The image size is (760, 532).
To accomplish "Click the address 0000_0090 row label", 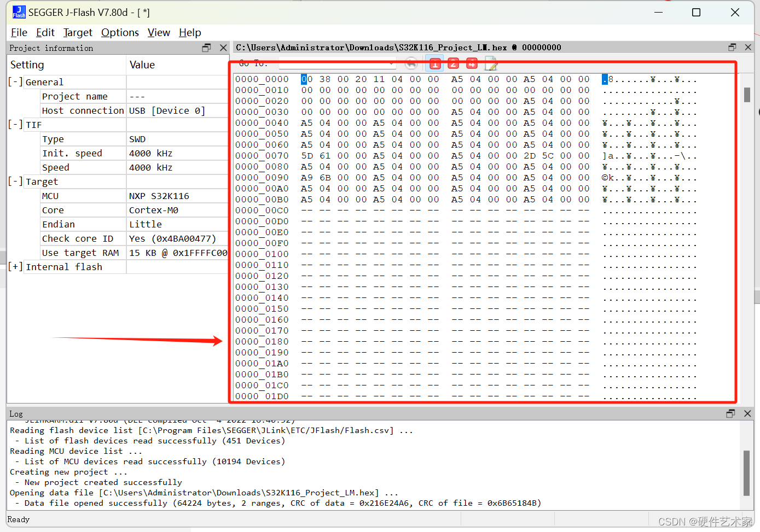I will (x=262, y=178).
